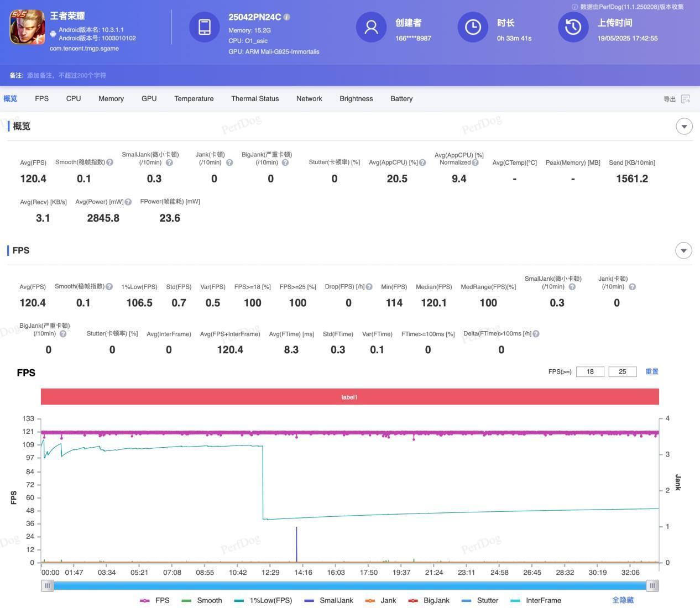Click the notes field 添加备注

coord(66,75)
